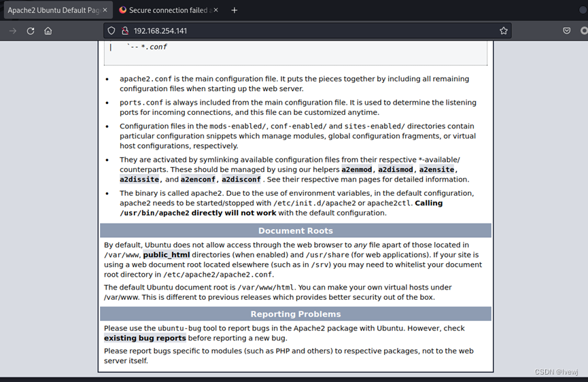Screen dimensions: 588x382
Task: Click the 'sites-enabled/' directory text
Action: (x=375, y=126)
